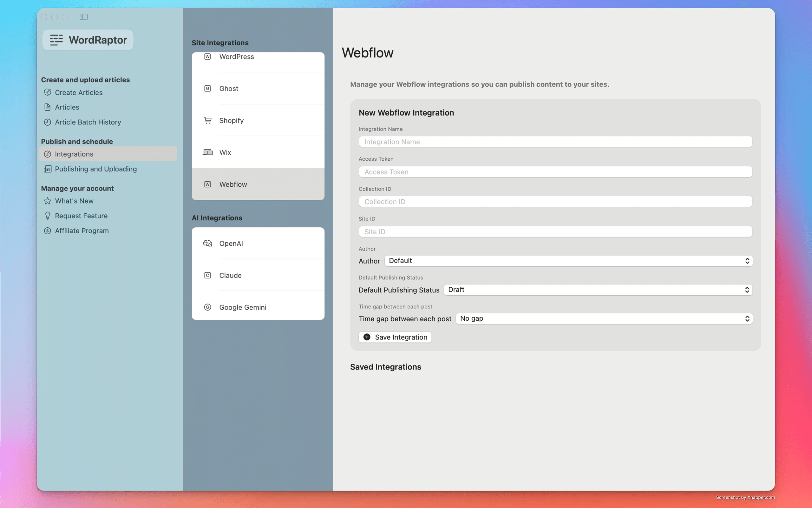This screenshot has width=812, height=508.
Task: Focus the Access Token field
Action: (555, 172)
